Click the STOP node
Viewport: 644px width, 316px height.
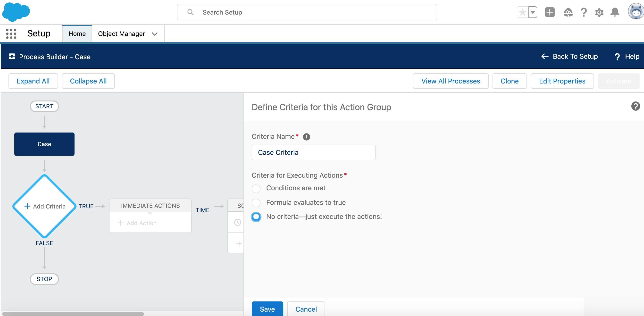tap(44, 279)
